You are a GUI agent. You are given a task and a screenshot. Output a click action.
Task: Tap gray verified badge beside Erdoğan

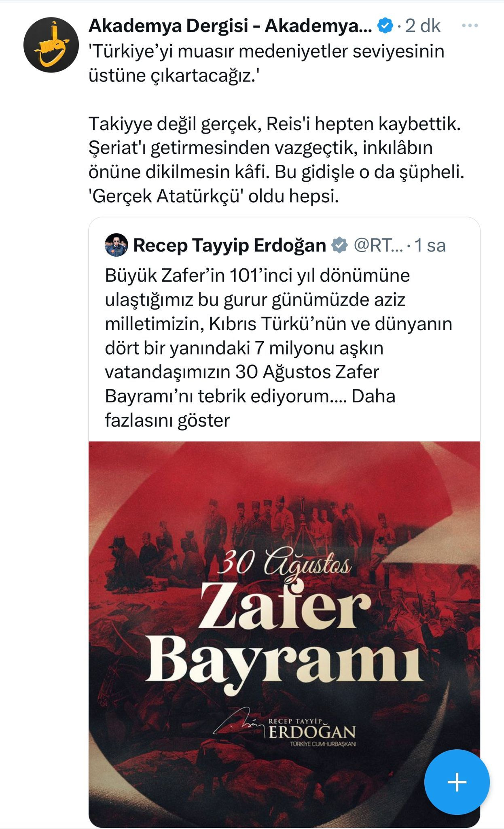coord(339,245)
